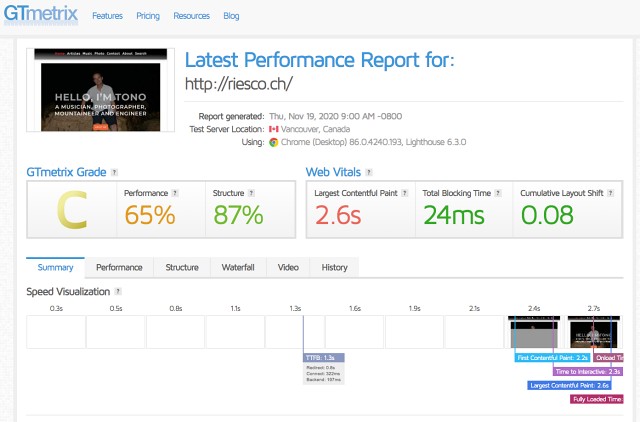Click help icon next to Speed Visualization
Screen dimensions: 640x422
pos(117,291)
